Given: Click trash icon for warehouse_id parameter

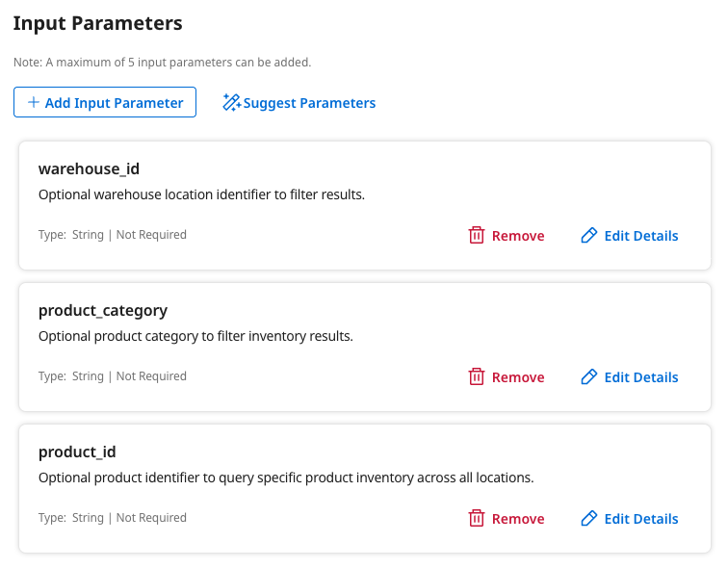Looking at the screenshot, I should point(476,236).
